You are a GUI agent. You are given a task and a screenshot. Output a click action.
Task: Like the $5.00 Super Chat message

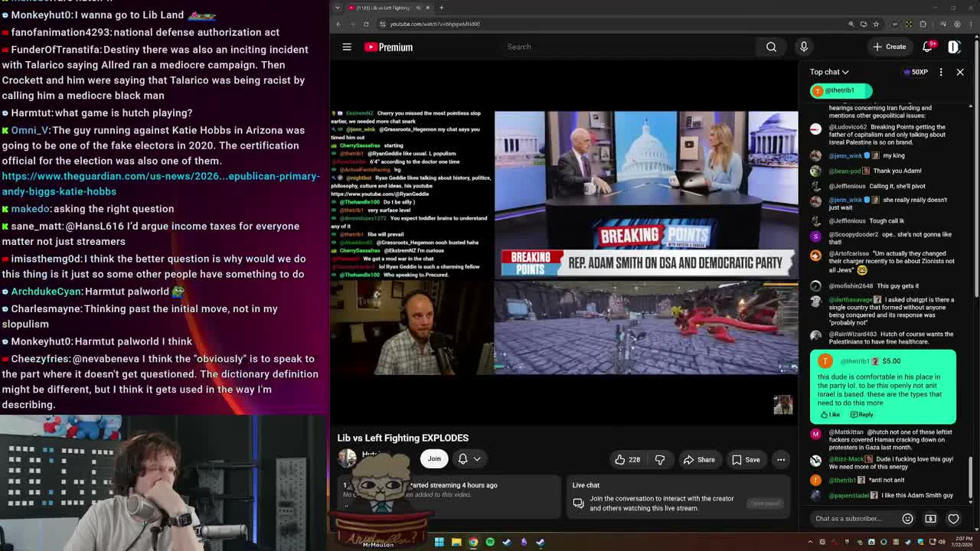830,415
